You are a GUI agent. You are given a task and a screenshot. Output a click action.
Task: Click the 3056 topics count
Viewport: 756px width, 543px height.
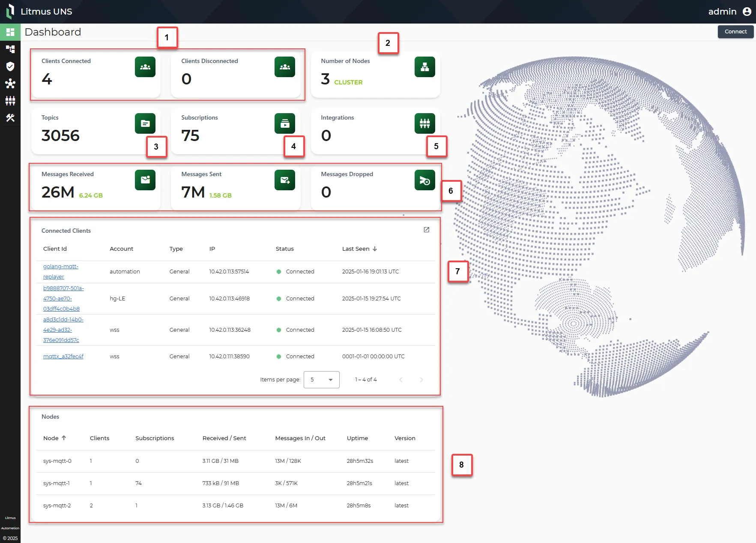click(60, 136)
